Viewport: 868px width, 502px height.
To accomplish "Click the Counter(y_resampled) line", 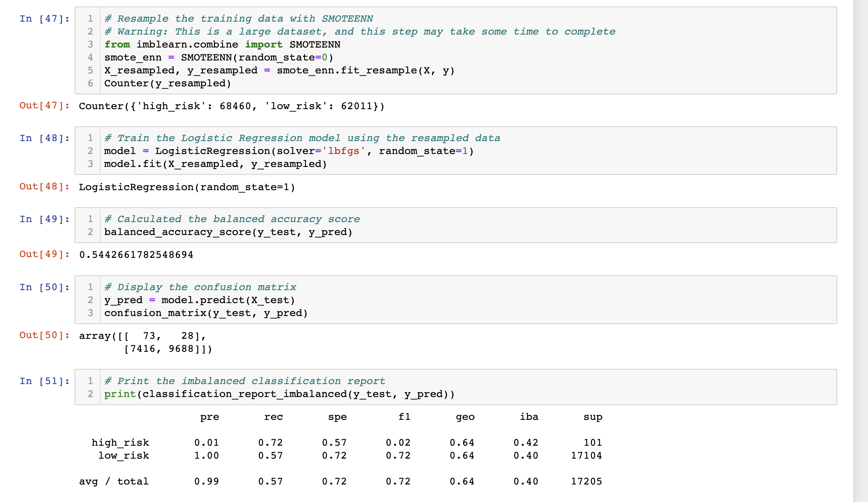I will click(x=167, y=83).
